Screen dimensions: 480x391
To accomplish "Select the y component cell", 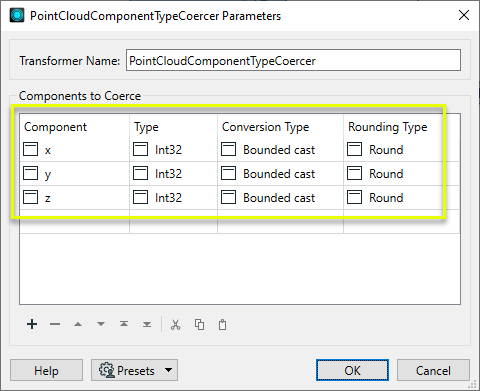I will (x=74, y=174).
